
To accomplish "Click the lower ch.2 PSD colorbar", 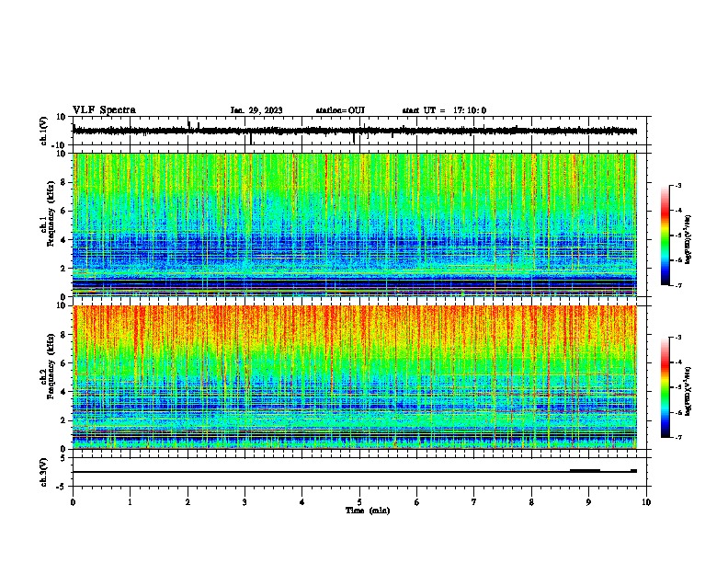I will click(x=665, y=387).
